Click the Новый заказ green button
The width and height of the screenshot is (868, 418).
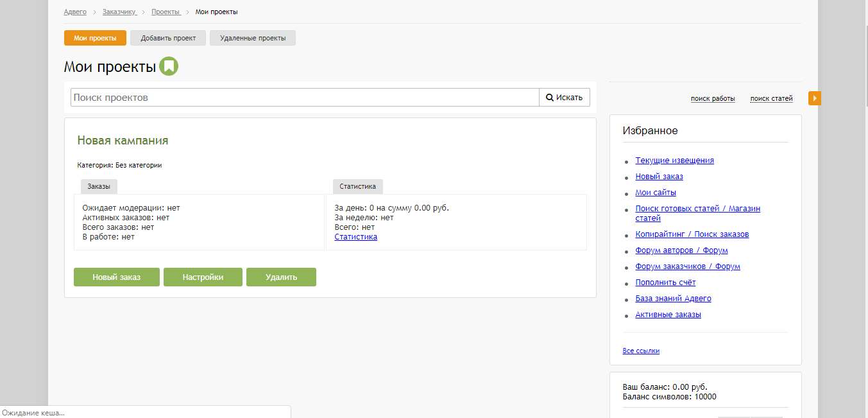[117, 277]
